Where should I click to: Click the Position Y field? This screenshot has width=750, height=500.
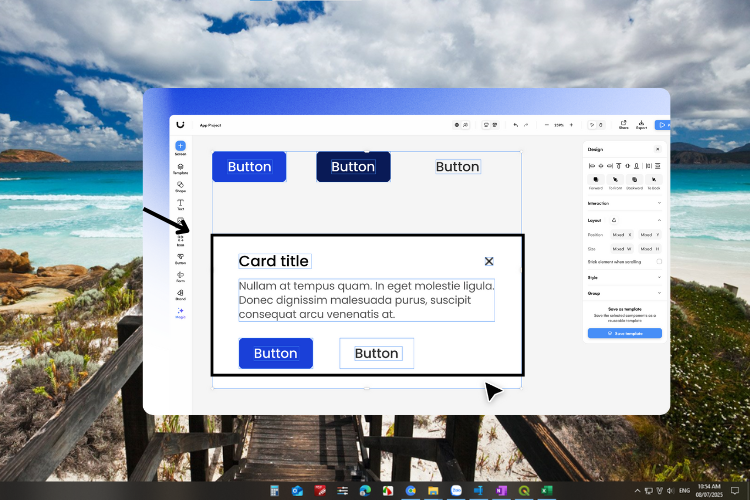point(650,235)
